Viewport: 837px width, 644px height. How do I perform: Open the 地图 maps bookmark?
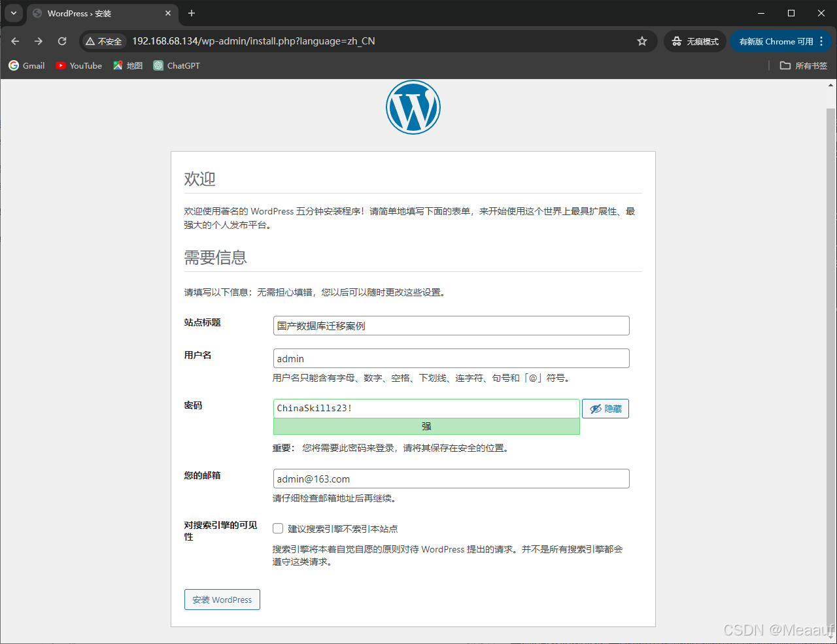pos(128,65)
